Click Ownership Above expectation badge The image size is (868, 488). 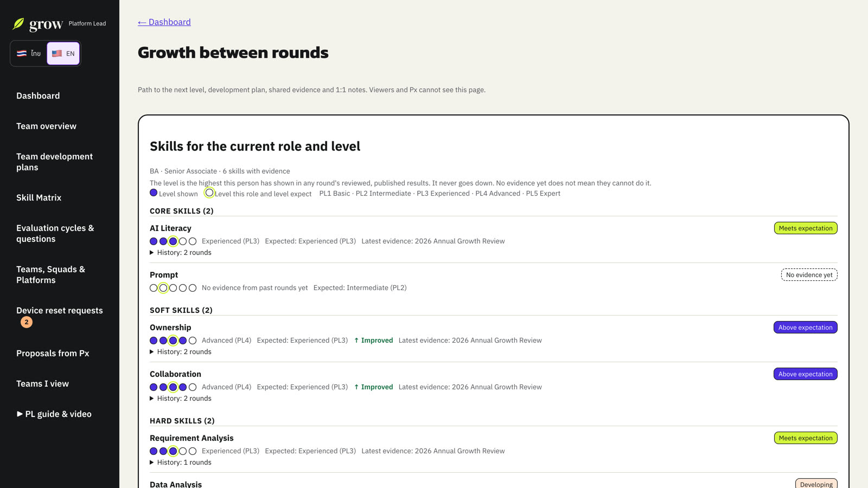(x=805, y=328)
